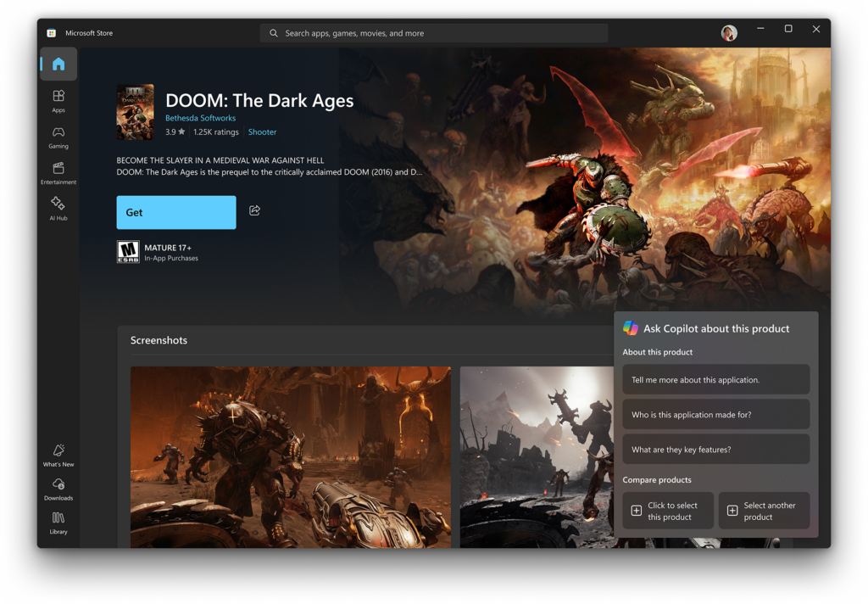Select 'Click to select this product' for comparison

667,510
